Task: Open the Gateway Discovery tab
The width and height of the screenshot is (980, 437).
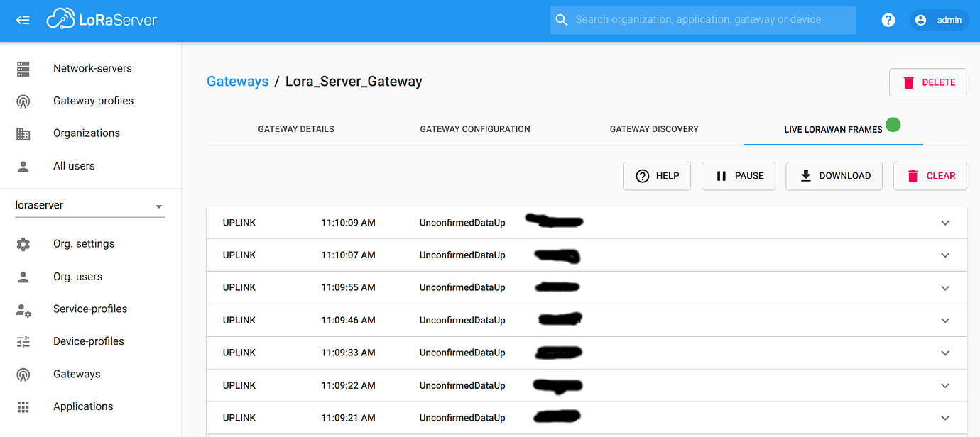Action: coord(654,128)
